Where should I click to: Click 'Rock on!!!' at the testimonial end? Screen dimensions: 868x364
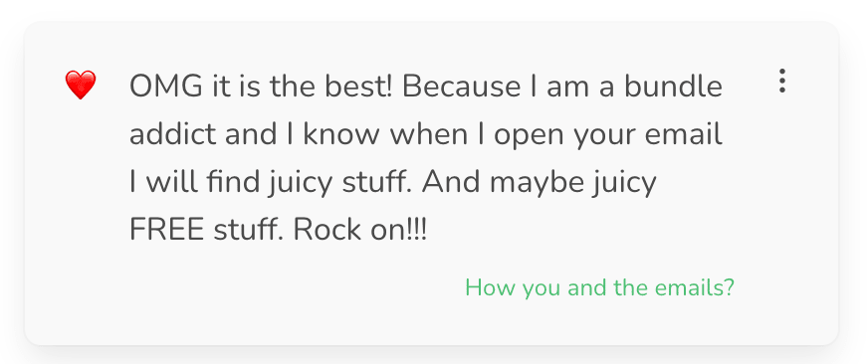click(x=359, y=230)
